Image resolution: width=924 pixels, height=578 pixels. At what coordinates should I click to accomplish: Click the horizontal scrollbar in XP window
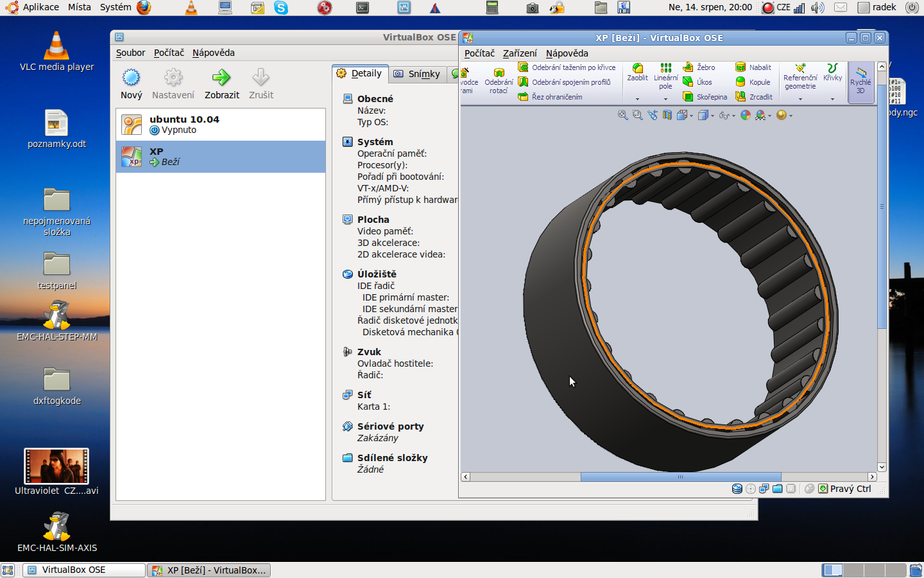680,477
